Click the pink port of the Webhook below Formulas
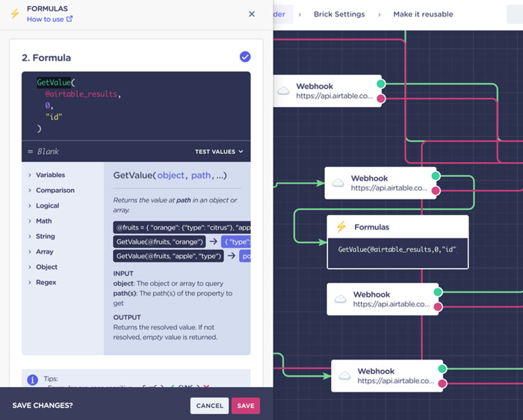Viewport: 523px width, 420px height. click(x=438, y=306)
